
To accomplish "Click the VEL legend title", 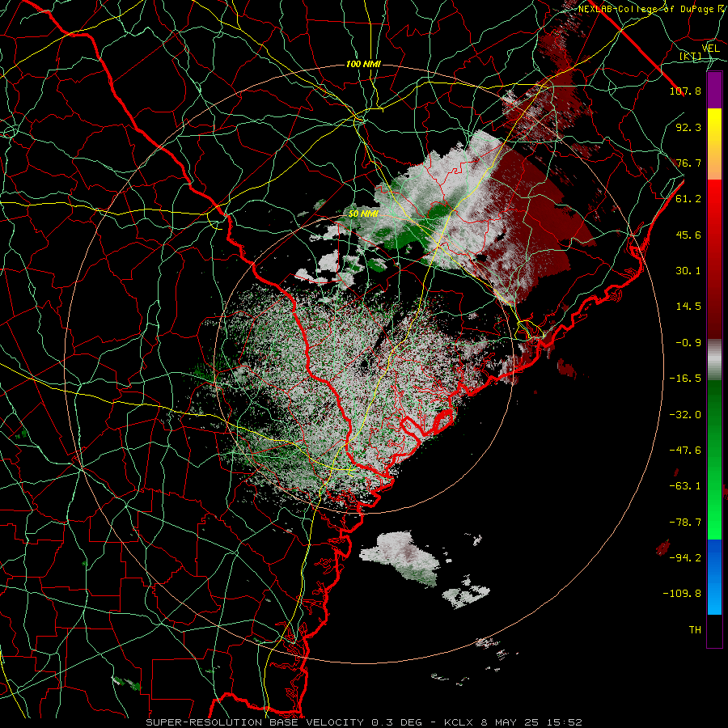I will pyautogui.click(x=710, y=48).
